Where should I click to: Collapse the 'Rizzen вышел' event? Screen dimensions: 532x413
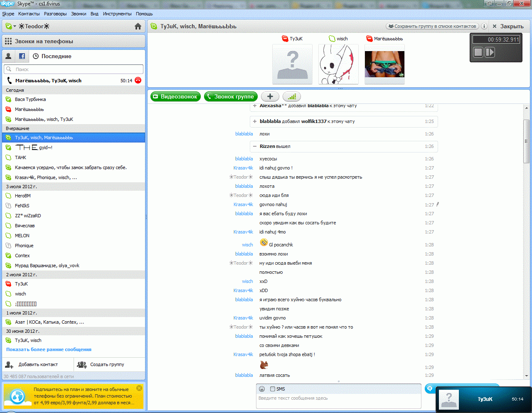point(254,146)
